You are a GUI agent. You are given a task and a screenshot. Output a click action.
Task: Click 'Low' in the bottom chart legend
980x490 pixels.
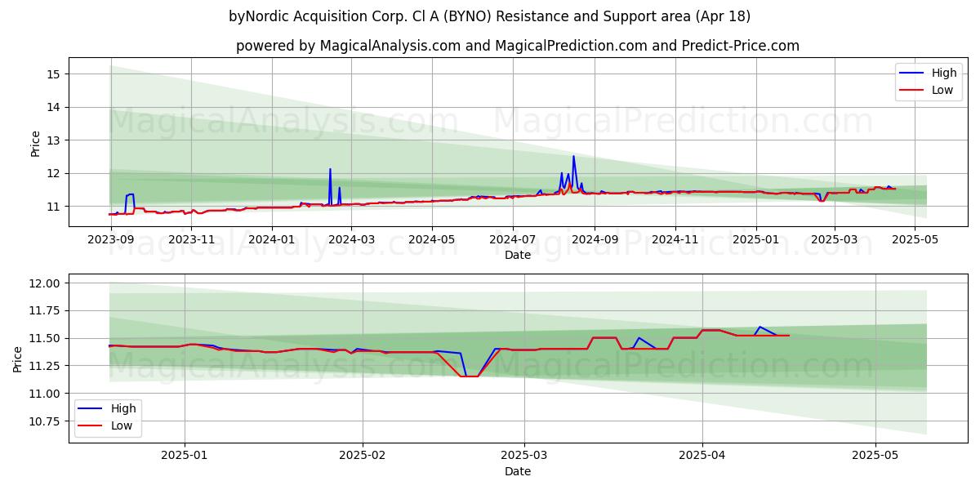[122, 426]
